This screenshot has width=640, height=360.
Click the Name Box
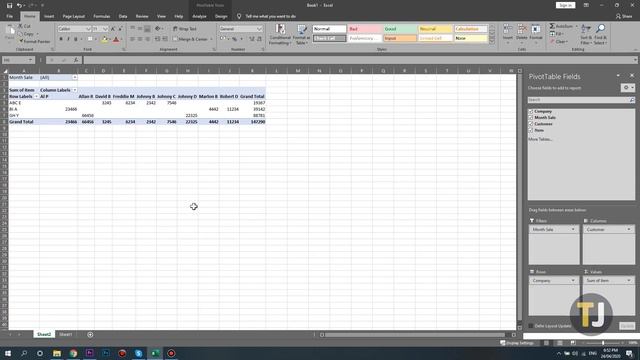18,60
